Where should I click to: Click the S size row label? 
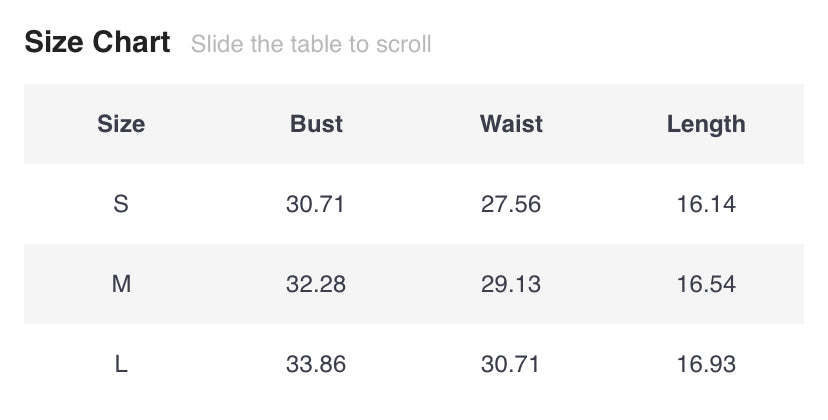point(121,204)
